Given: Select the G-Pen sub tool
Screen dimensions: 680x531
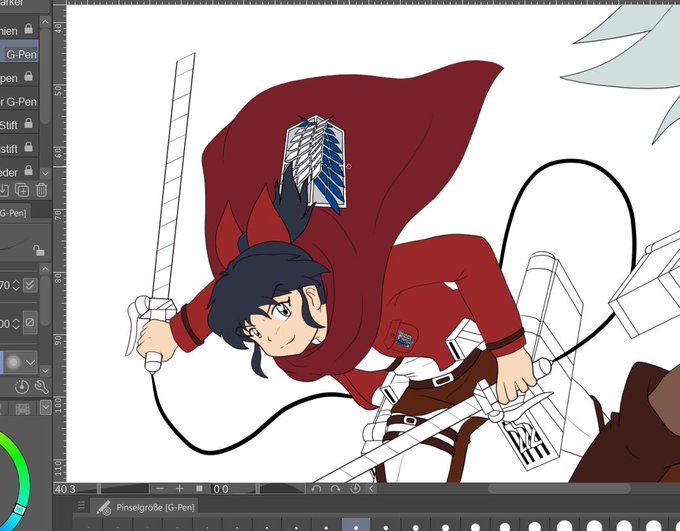Looking at the screenshot, I should point(20,54).
